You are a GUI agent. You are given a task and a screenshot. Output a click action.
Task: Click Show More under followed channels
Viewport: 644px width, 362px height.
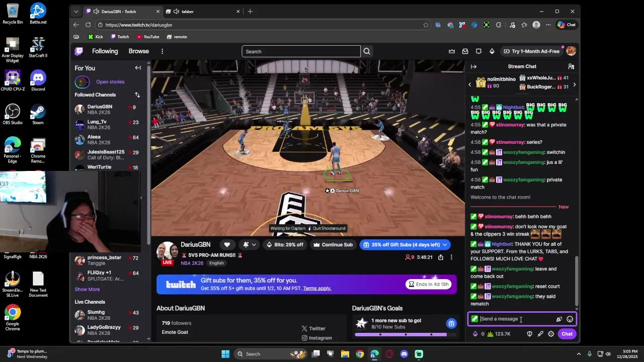pos(87,289)
